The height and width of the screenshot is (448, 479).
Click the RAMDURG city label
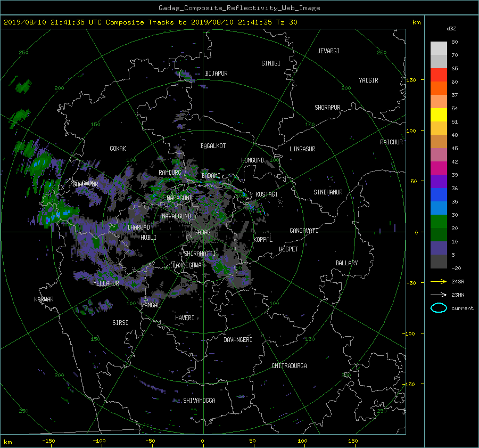[x=170, y=173]
